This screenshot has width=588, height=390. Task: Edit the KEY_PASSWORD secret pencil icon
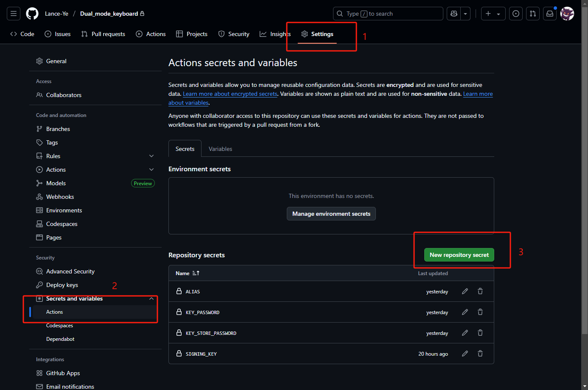465,312
